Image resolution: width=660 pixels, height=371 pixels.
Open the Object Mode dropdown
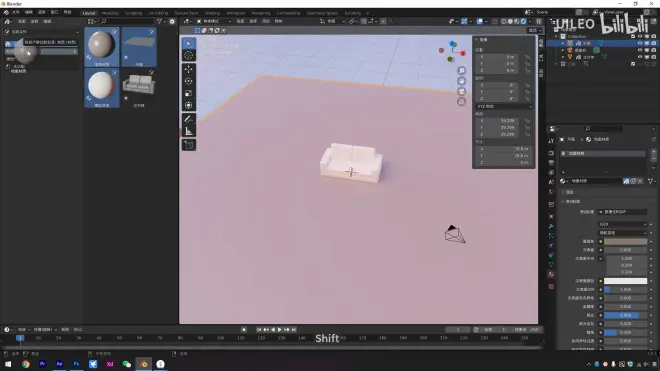pyautogui.click(x=214, y=21)
